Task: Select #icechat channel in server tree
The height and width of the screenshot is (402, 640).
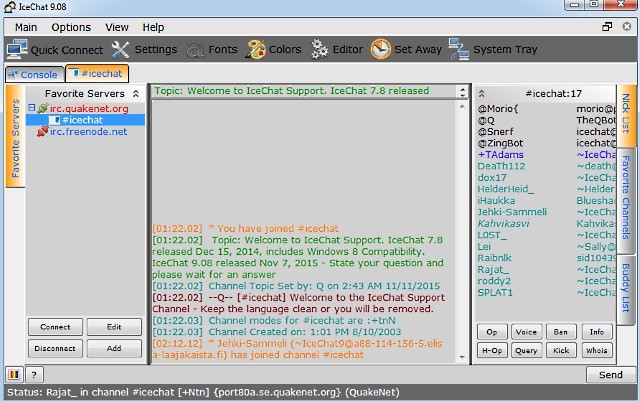Action: pyautogui.click(x=82, y=120)
